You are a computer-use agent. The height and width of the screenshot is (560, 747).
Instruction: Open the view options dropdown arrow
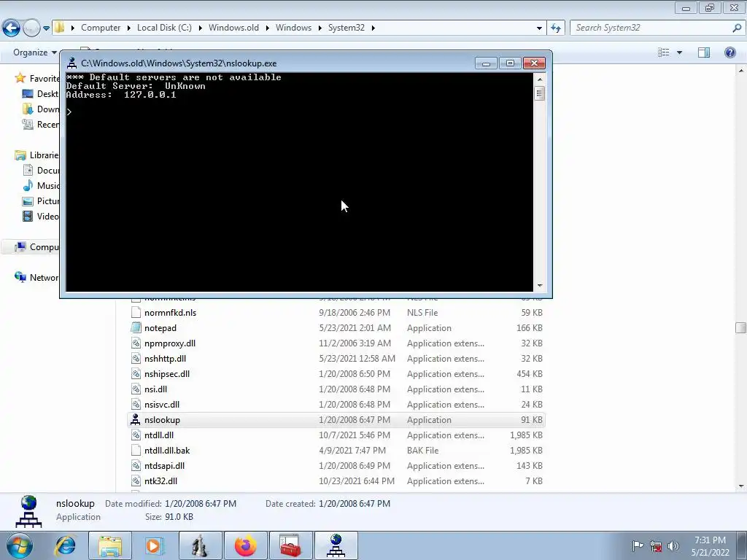pyautogui.click(x=679, y=52)
